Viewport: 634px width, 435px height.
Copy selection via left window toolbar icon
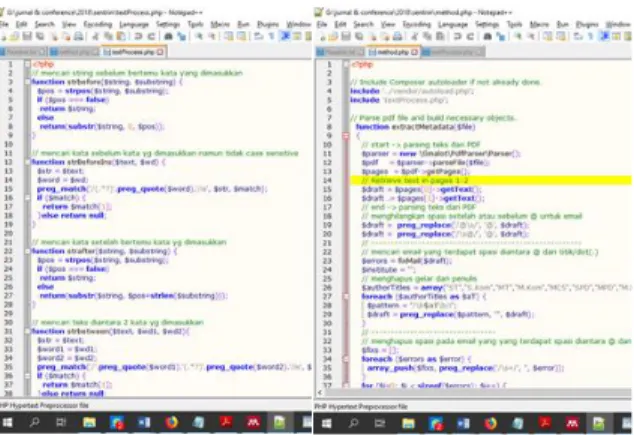[x=108, y=36]
